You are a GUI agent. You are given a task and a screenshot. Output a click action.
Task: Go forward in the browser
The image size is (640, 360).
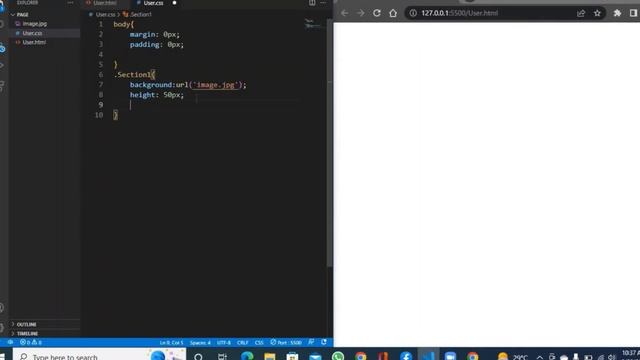coord(361,13)
